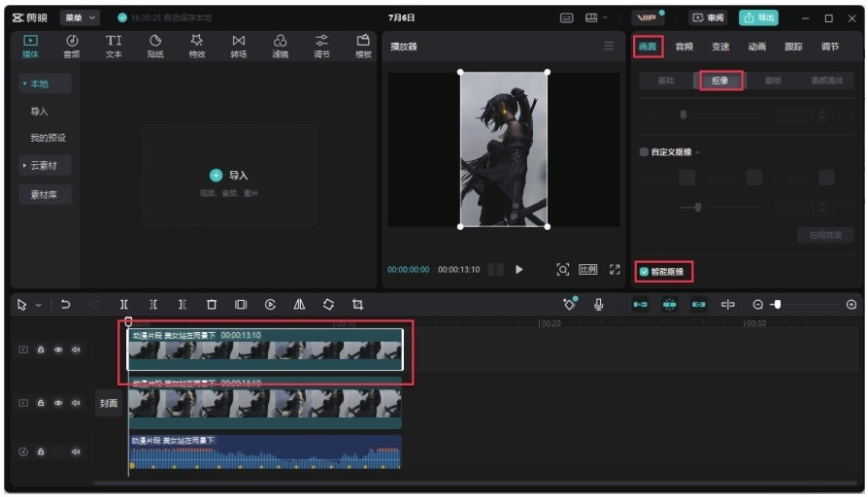868x497 pixels.
Task: Click the mirror flip icon in timeline toolbar
Action: (x=299, y=305)
